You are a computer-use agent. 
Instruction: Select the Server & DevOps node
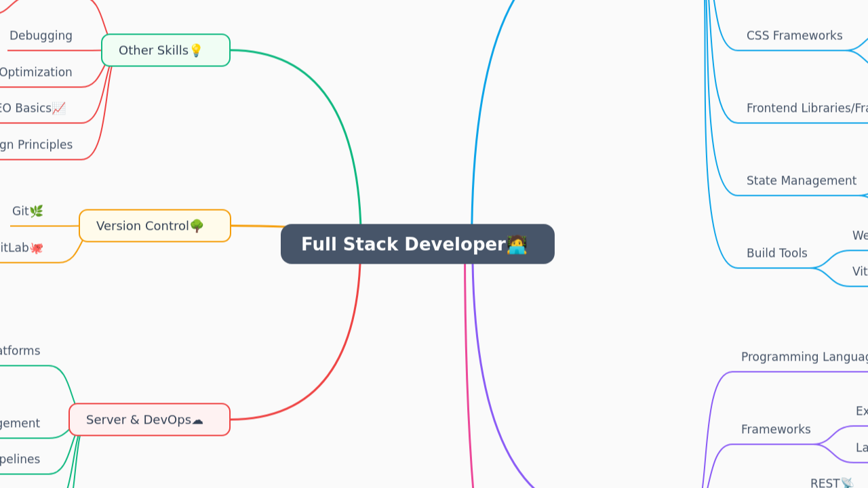(150, 420)
